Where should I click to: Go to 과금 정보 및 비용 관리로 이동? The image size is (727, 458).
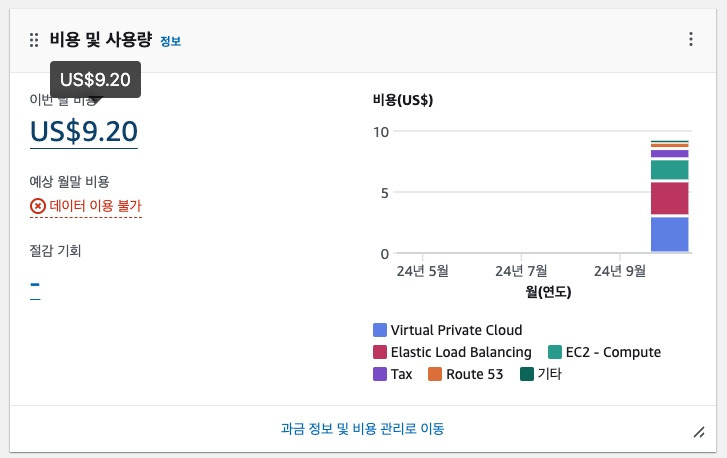[x=363, y=428]
